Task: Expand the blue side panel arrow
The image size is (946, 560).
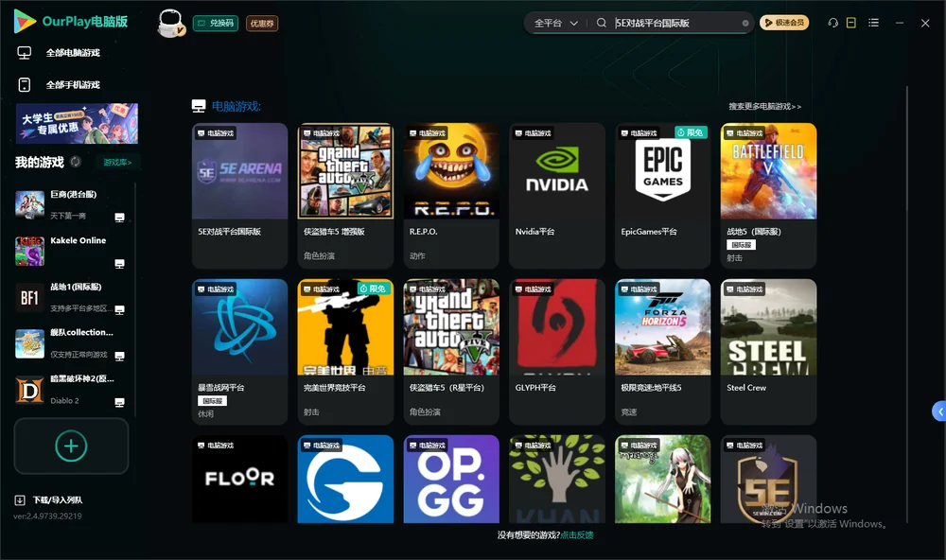Action: [939, 411]
